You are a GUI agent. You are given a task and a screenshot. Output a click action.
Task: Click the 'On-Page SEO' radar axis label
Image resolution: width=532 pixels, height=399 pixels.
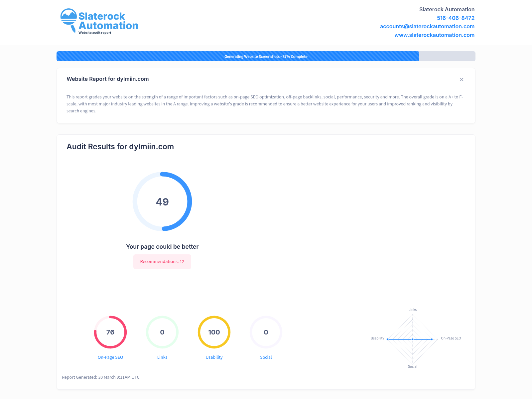click(x=451, y=338)
